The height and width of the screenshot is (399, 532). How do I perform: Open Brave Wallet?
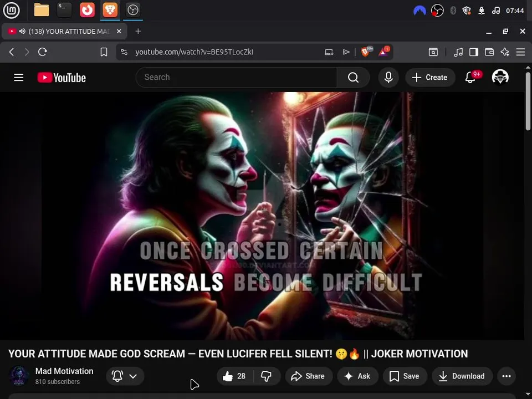[x=489, y=52]
